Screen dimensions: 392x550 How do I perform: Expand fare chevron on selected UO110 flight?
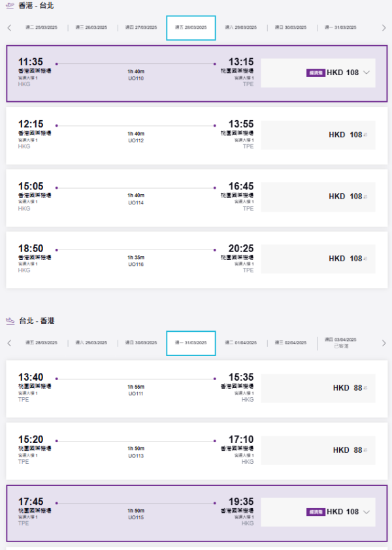tap(367, 73)
